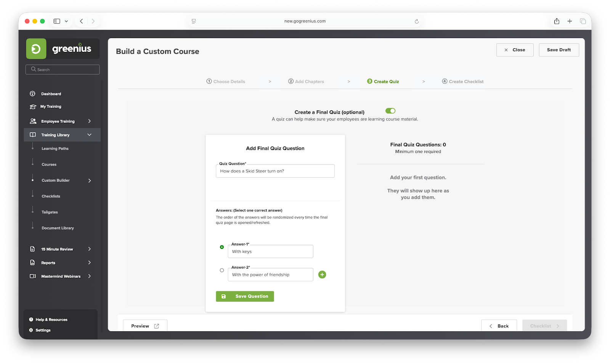This screenshot has height=364, width=610.
Task: Open Learning Paths in sidebar
Action: coord(55,149)
